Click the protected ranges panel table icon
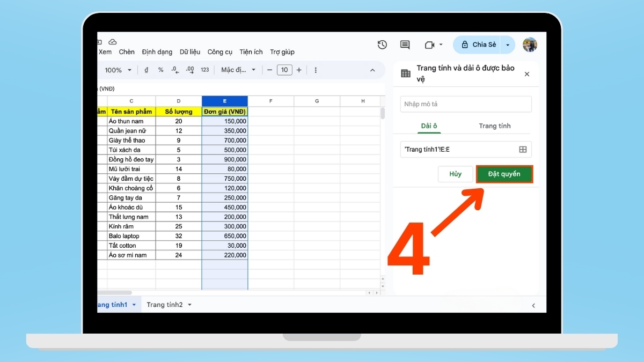 pyautogui.click(x=406, y=74)
